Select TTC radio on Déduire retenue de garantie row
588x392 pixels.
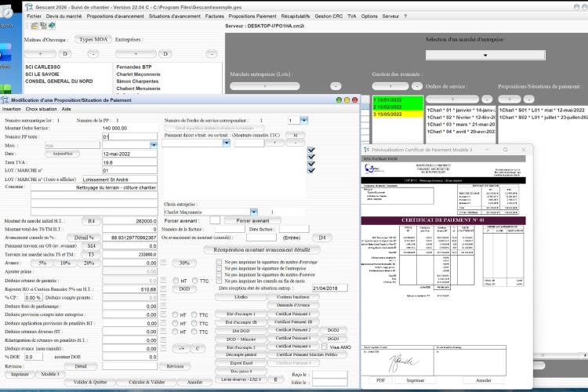[x=194, y=281]
